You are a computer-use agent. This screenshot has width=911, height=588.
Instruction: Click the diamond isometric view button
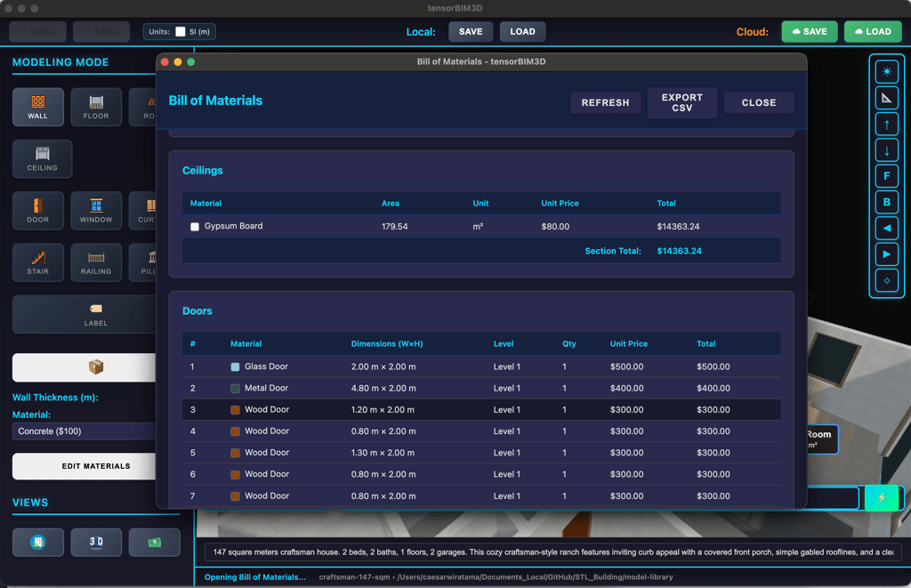click(887, 280)
